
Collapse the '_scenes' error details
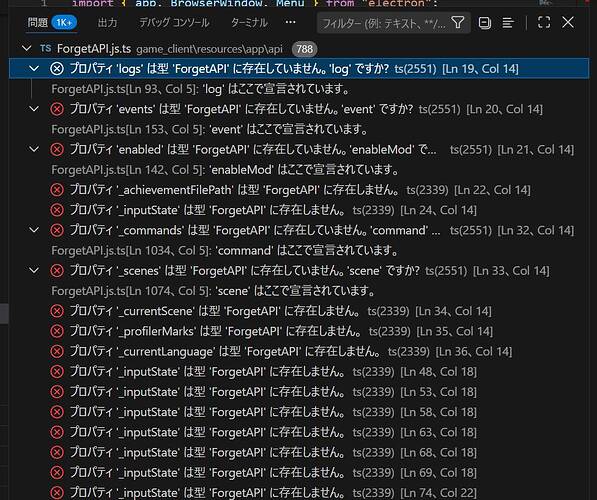[34, 270]
